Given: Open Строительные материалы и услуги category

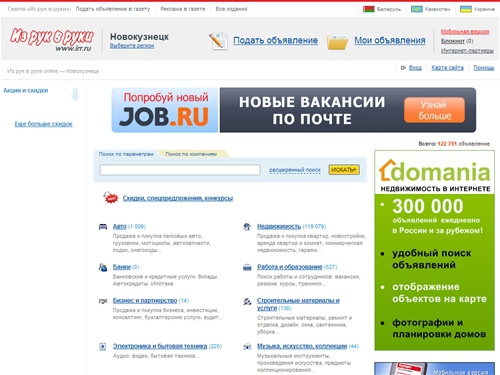Looking at the screenshot, I should [298, 304].
